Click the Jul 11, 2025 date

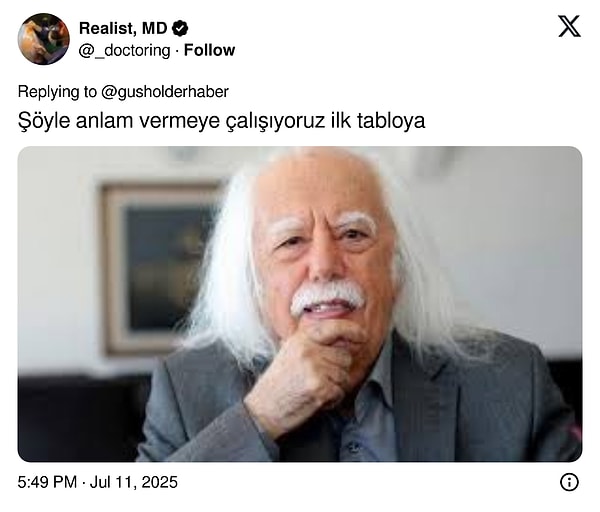[x=134, y=482]
